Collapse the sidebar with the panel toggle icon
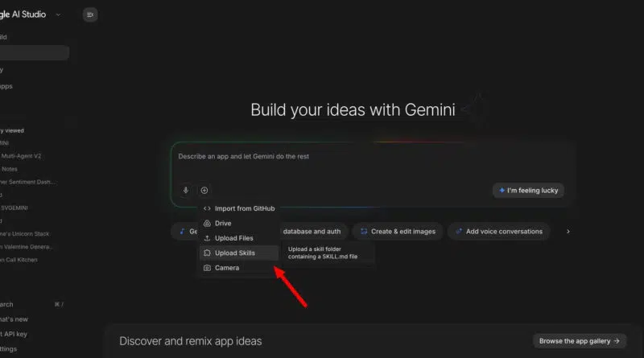 click(90, 14)
